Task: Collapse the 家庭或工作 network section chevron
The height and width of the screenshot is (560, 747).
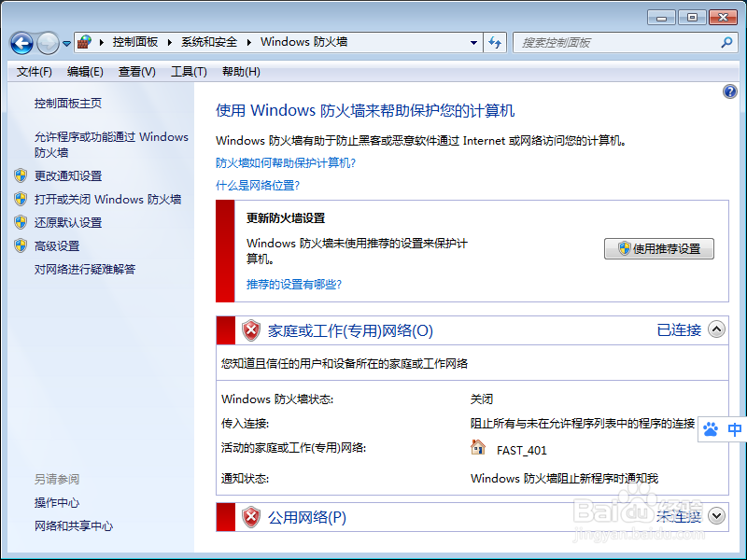Action: coord(716,329)
